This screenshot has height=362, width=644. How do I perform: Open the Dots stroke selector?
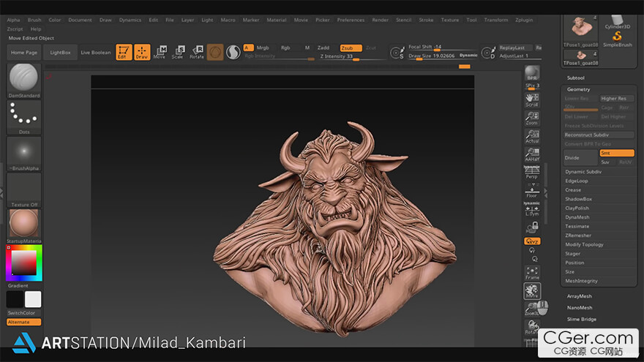[x=24, y=118]
